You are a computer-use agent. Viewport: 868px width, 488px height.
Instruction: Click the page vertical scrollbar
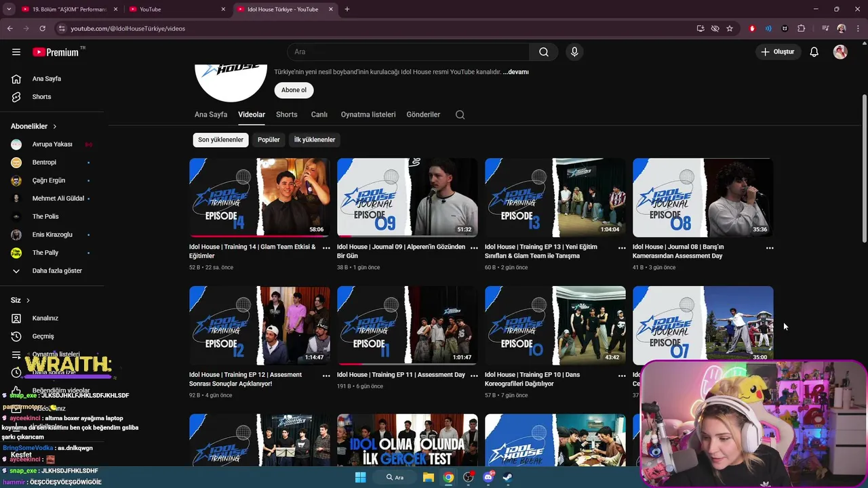(864, 168)
